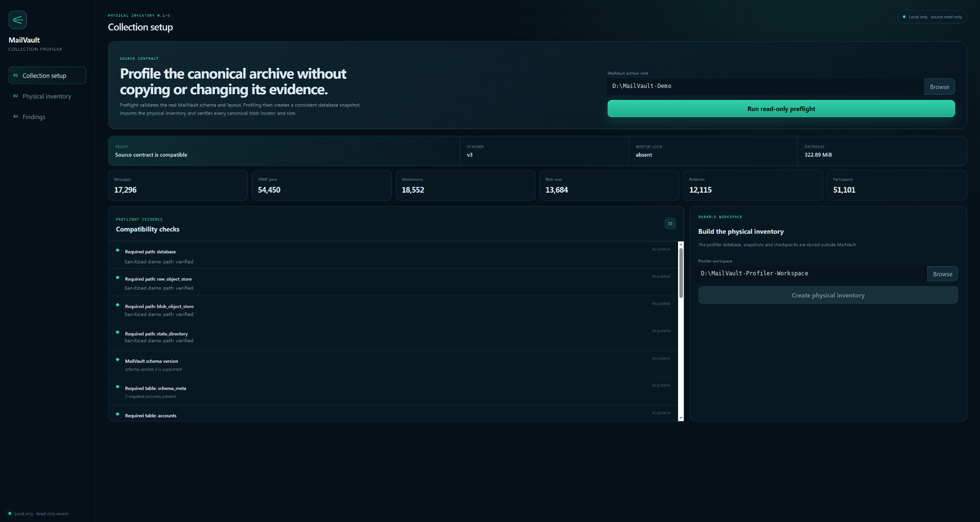Go to Physical inventory in sidebar

click(47, 96)
